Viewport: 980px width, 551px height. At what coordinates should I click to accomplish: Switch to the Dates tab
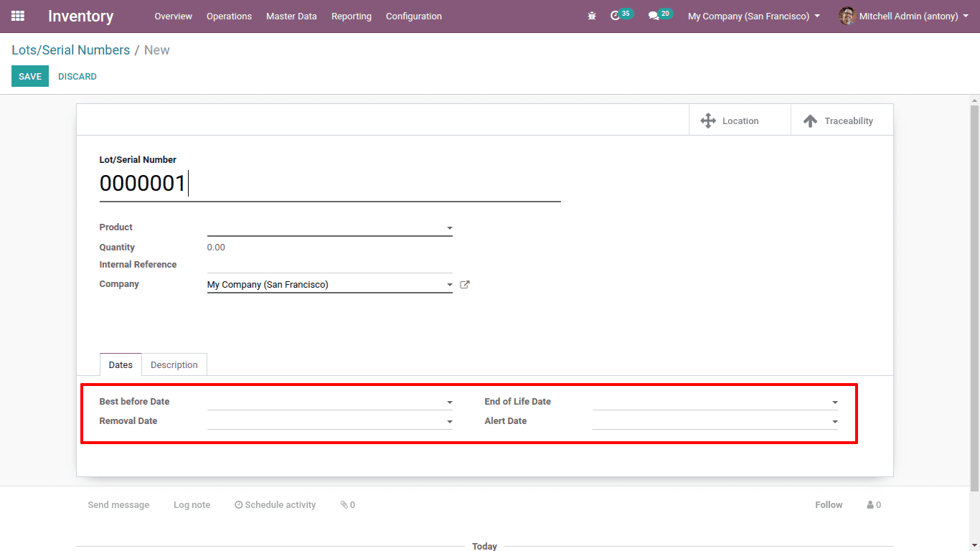click(x=121, y=364)
